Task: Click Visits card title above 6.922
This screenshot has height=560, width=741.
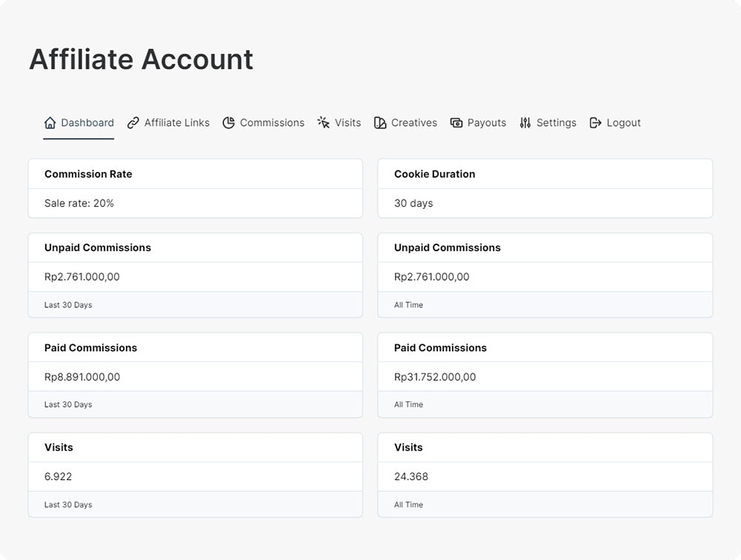Action: [59, 447]
